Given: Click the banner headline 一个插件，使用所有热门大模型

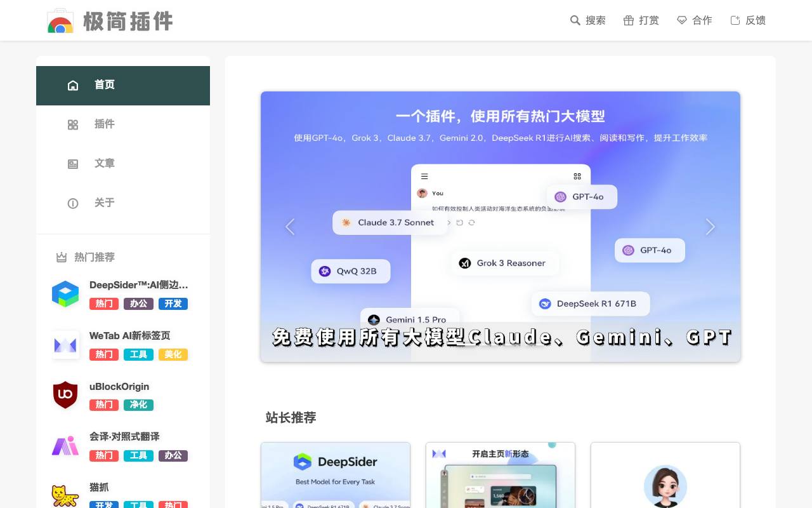Looking at the screenshot, I should pos(501,116).
